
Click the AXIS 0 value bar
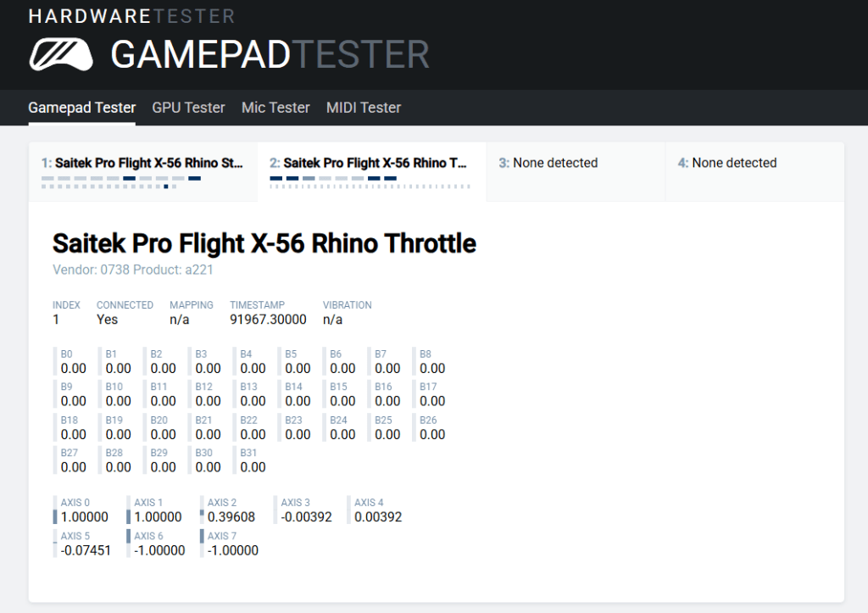55,516
